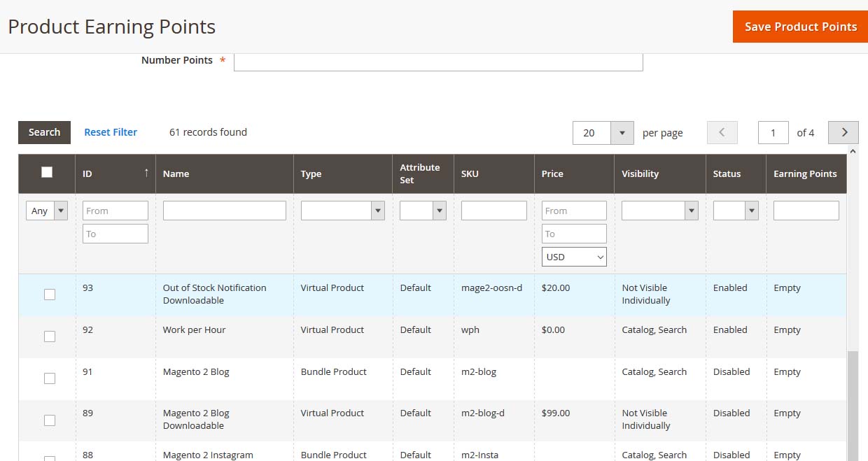Viewport: 868px width, 461px height.
Task: Sort by ID column arrow
Action: tap(146, 173)
